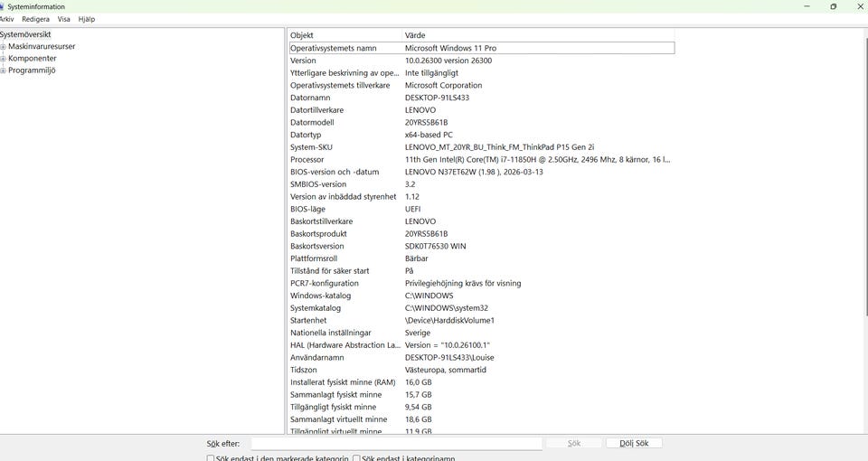Click the Objekt column header
Viewport: 868px width, 461px height.
point(345,35)
